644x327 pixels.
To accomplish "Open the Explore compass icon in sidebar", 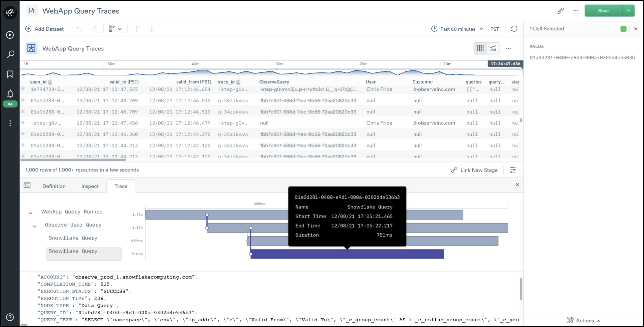I will click(10, 35).
